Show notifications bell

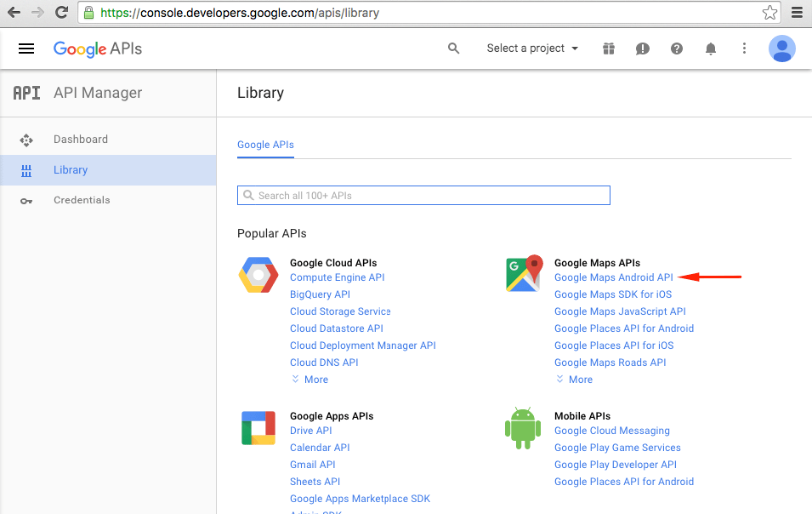pyautogui.click(x=711, y=49)
